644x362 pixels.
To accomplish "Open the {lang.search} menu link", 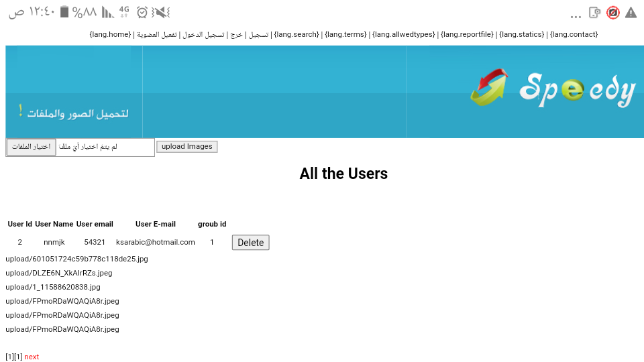I will (x=297, y=34).
